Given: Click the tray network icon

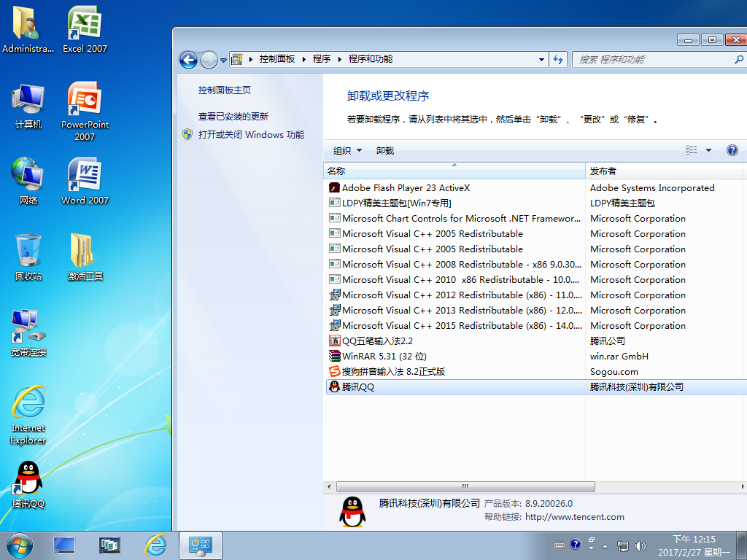Looking at the screenshot, I should [x=622, y=546].
